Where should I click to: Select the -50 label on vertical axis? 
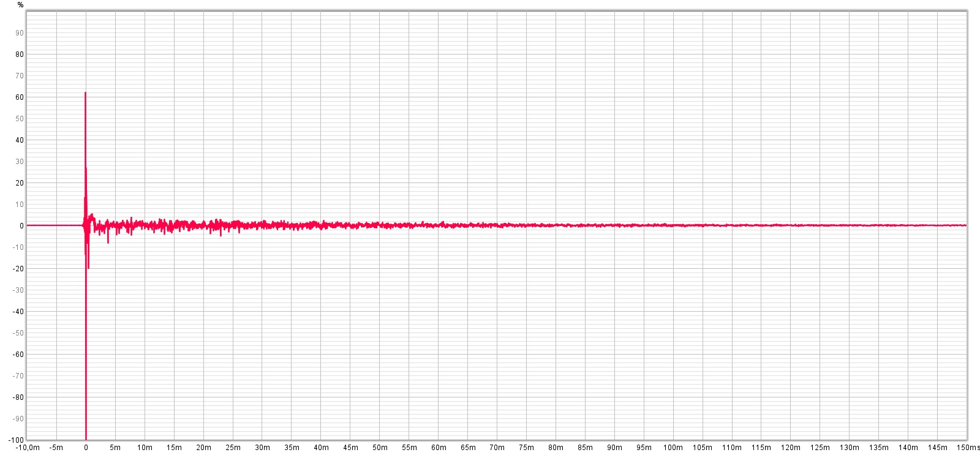[x=18, y=333]
